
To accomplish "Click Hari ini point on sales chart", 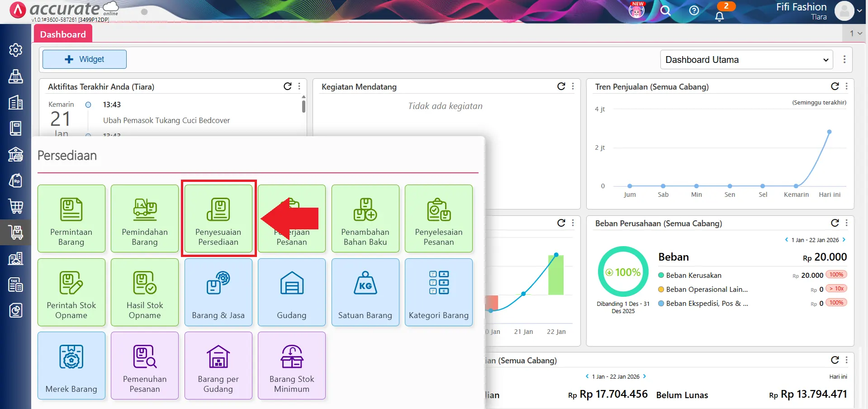I will pyautogui.click(x=829, y=132).
